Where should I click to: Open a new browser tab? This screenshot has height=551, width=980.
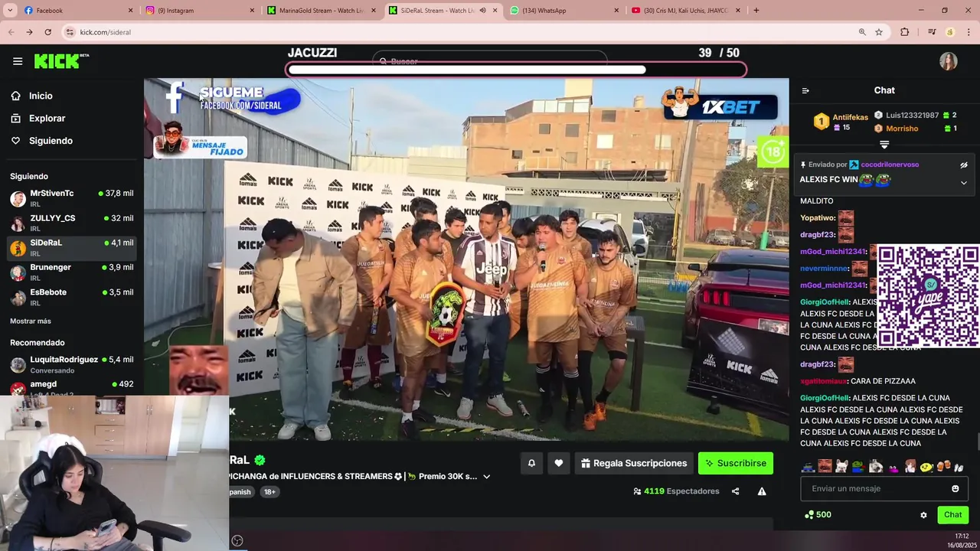tap(756, 10)
